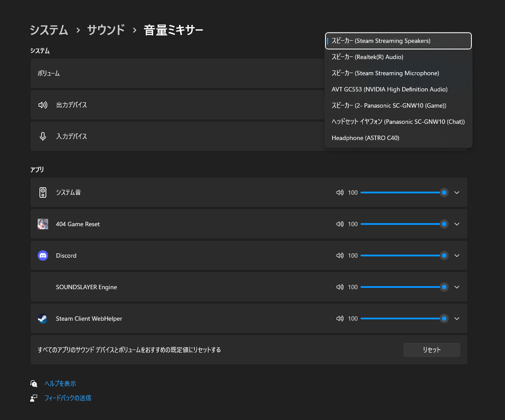The height and width of the screenshot is (420, 505).
Task: Expand the Steam Client WebHelper row chevron
Action: pos(457,318)
